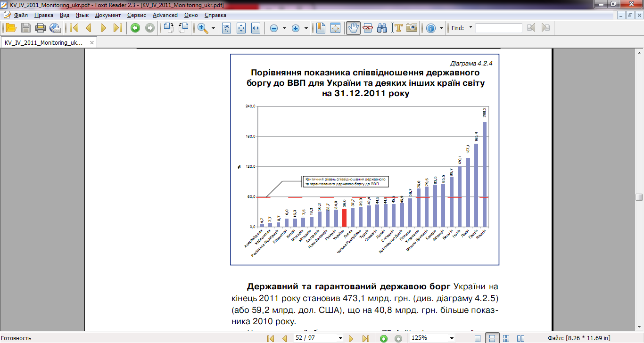
Task: Switch to Continuous Facing layout
Action: pos(506,338)
